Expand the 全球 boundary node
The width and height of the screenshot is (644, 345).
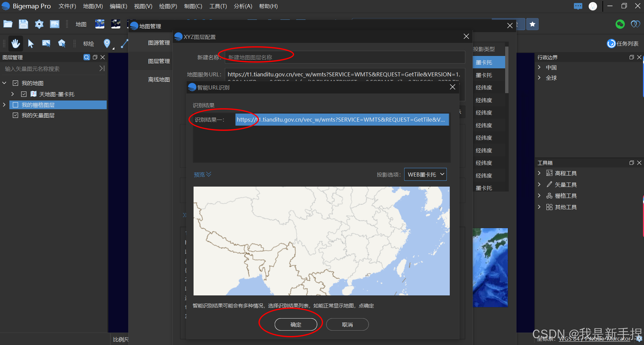pos(539,78)
